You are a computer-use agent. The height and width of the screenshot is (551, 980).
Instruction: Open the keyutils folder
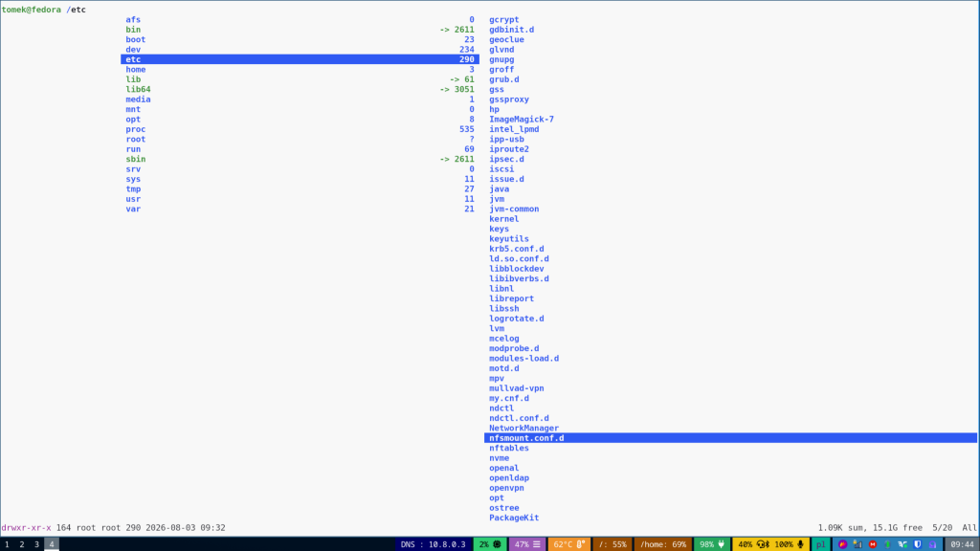509,238
